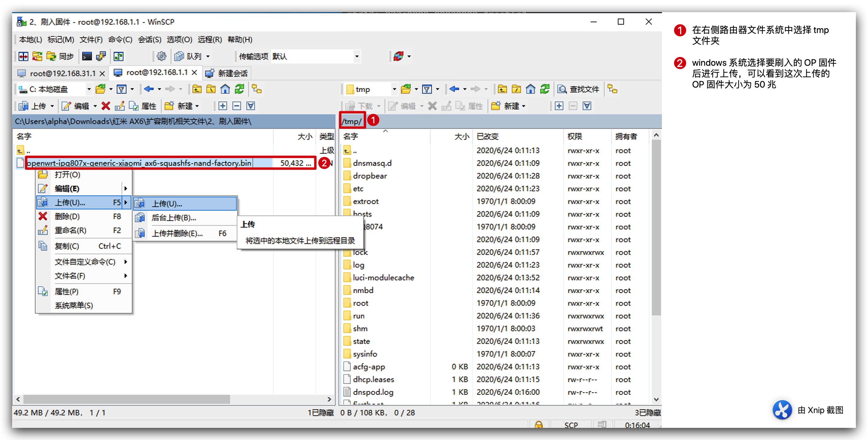Click the remote panel 已改变 column header
Viewport: 868px width, 440px height.
[x=518, y=136]
